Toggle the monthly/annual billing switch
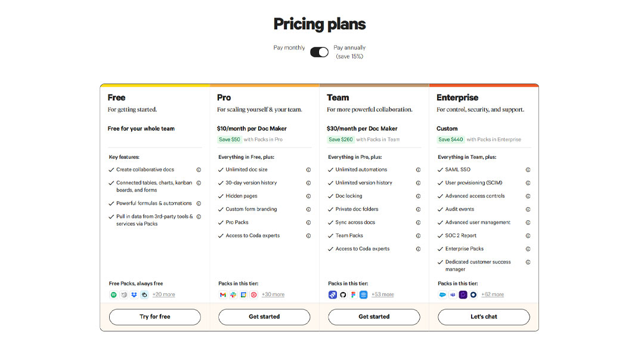This screenshot has height=363, width=644. [x=319, y=52]
